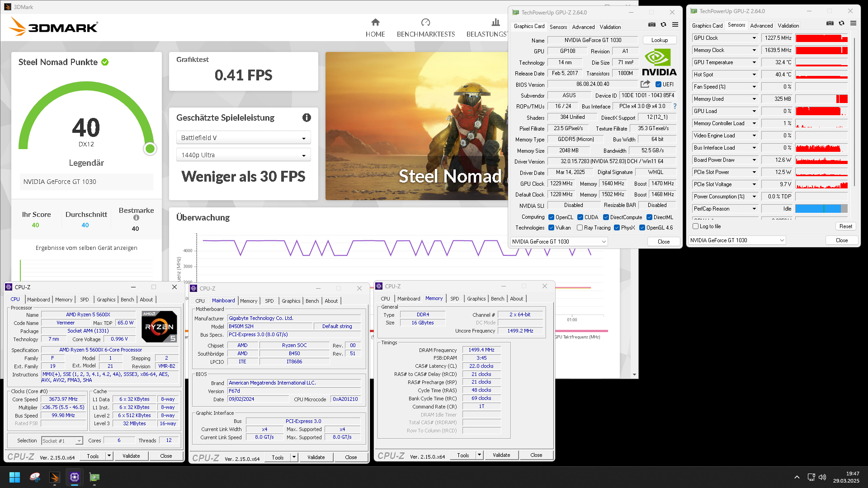868x488 pixels.
Task: Click screenshot camera icon in GPU-Z Graphics Card window
Action: pyautogui.click(x=651, y=25)
